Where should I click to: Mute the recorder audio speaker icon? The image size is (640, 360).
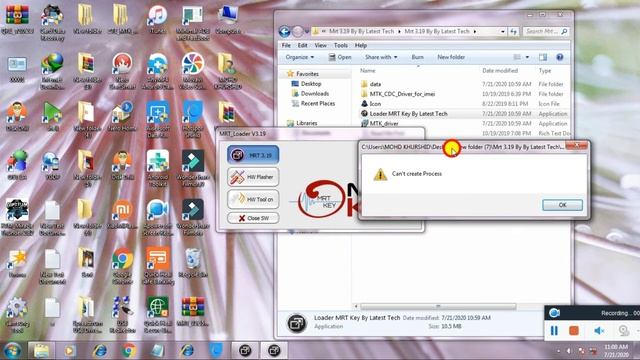point(599,331)
